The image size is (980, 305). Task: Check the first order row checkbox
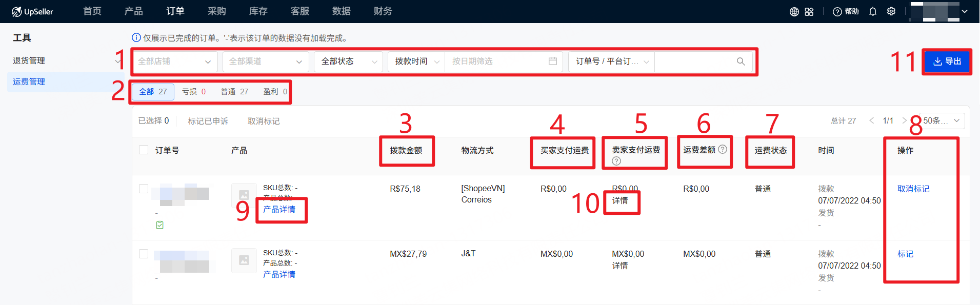[144, 189]
